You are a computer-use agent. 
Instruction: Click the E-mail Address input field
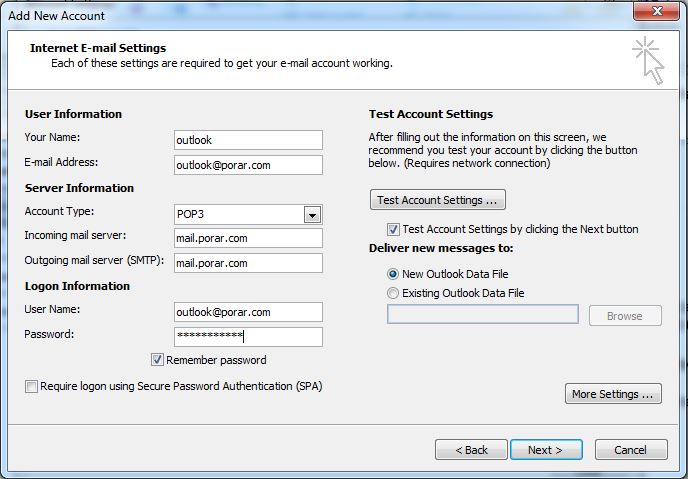[x=248, y=165]
